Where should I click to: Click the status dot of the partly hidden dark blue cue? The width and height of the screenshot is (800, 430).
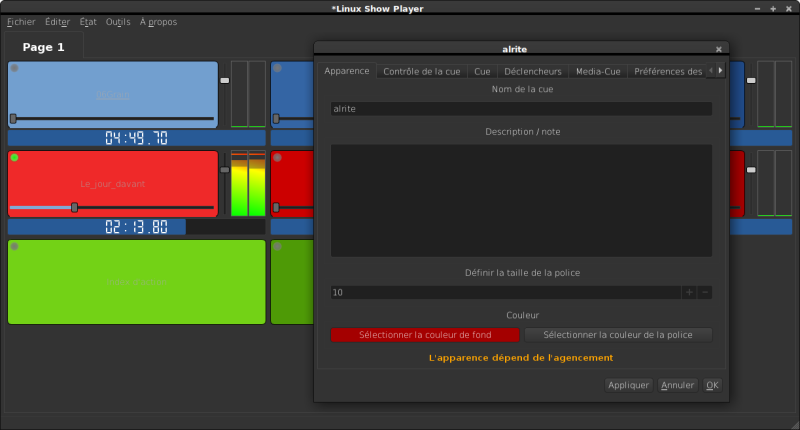tap(278, 68)
